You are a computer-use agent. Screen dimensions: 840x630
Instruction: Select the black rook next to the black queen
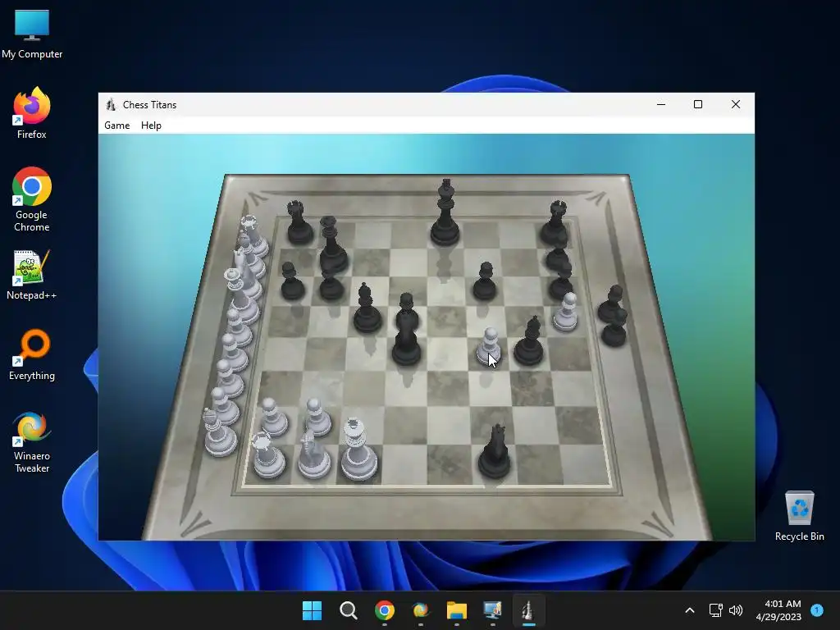click(x=299, y=223)
